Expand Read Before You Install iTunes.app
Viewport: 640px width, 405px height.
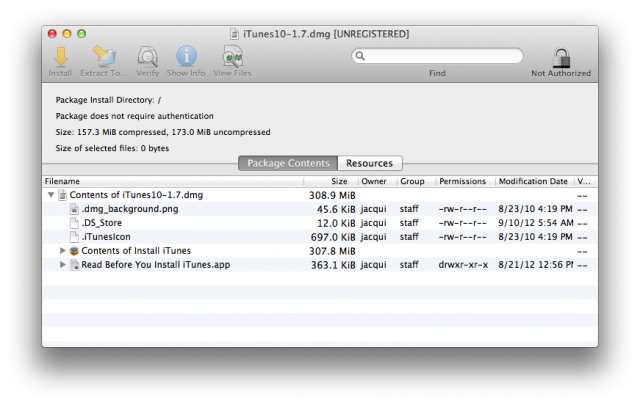(x=62, y=264)
